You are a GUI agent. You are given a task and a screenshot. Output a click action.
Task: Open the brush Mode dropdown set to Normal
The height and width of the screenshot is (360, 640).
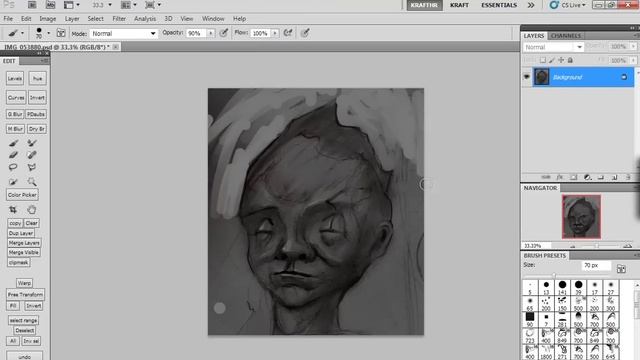click(x=123, y=33)
